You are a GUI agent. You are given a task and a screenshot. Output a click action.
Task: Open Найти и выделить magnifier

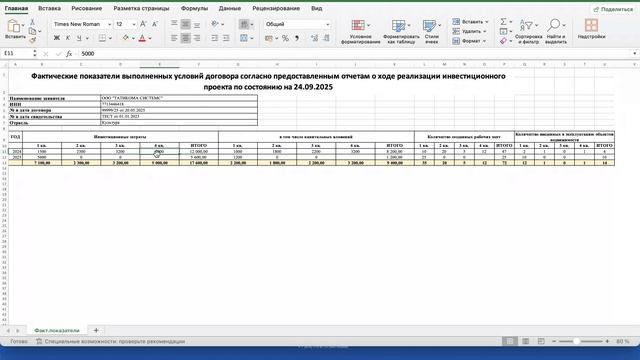click(x=556, y=31)
